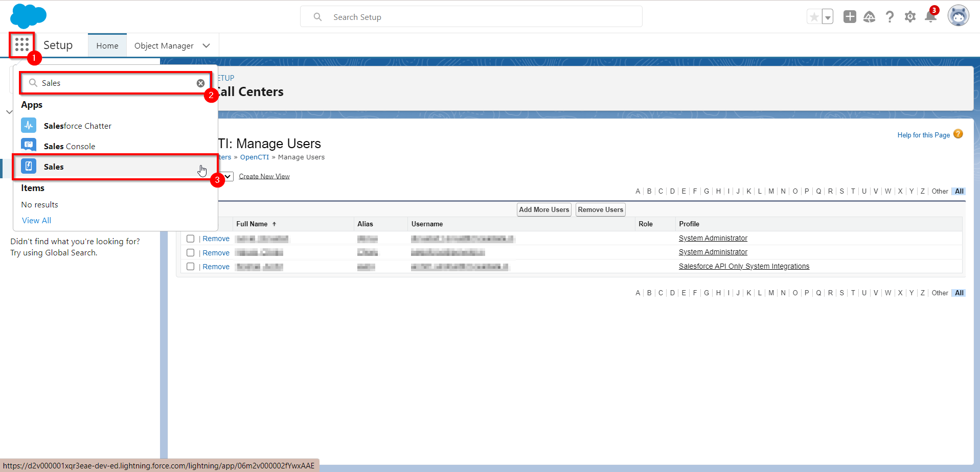Select the Sales app from results
Image resolution: width=980 pixels, height=472 pixels.
pos(116,167)
